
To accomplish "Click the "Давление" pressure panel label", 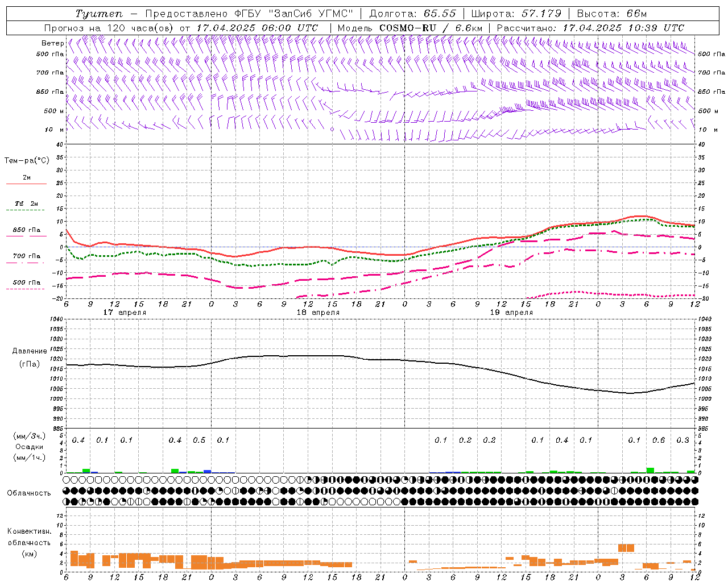I will (30, 351).
